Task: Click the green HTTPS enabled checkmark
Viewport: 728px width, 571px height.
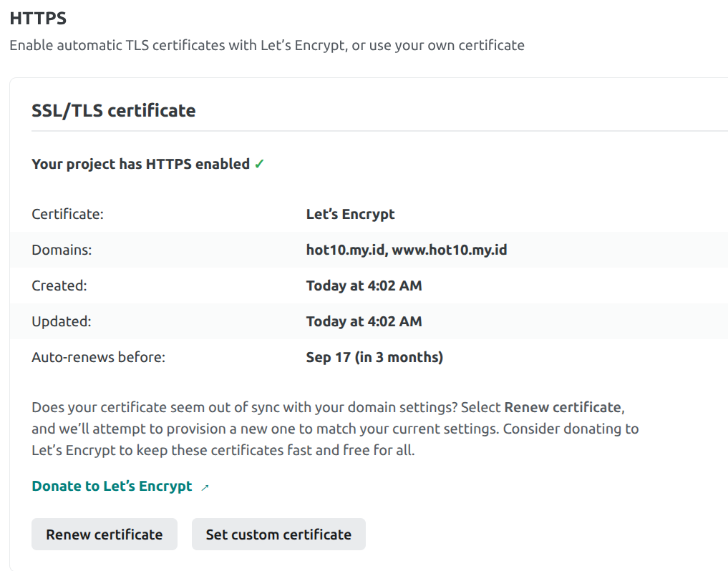Action: [259, 164]
